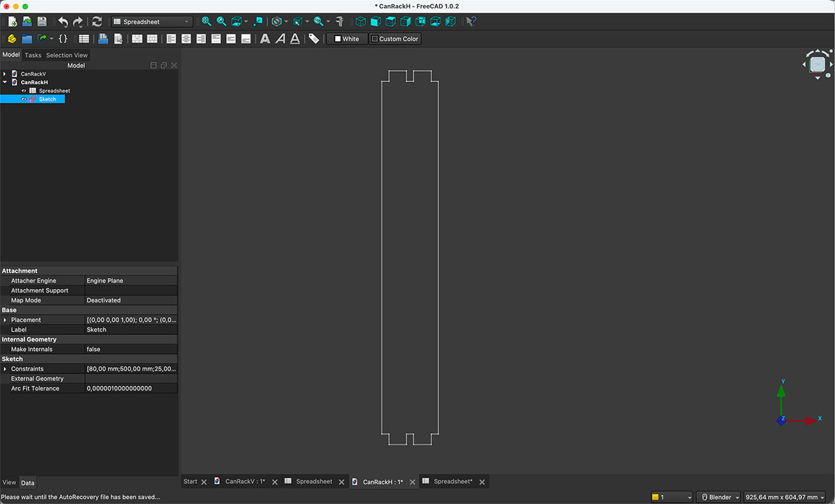This screenshot has height=504, width=835.
Task: Toggle italic text style
Action: [280, 39]
